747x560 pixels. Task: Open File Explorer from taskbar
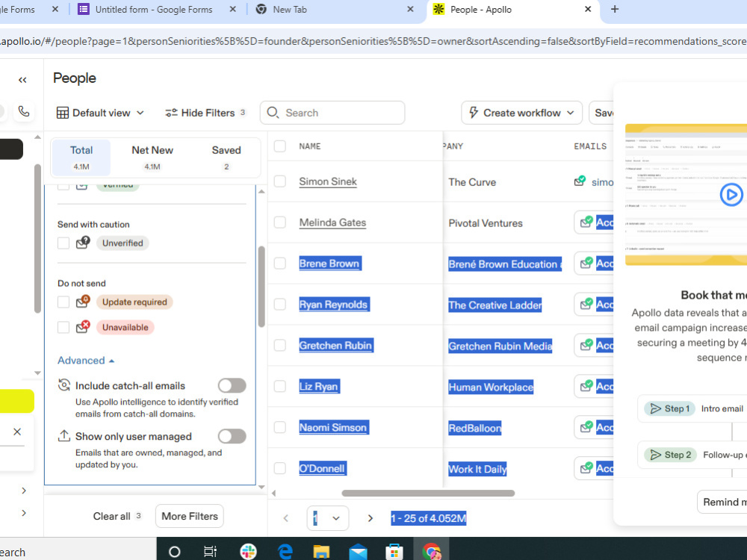pos(321,552)
